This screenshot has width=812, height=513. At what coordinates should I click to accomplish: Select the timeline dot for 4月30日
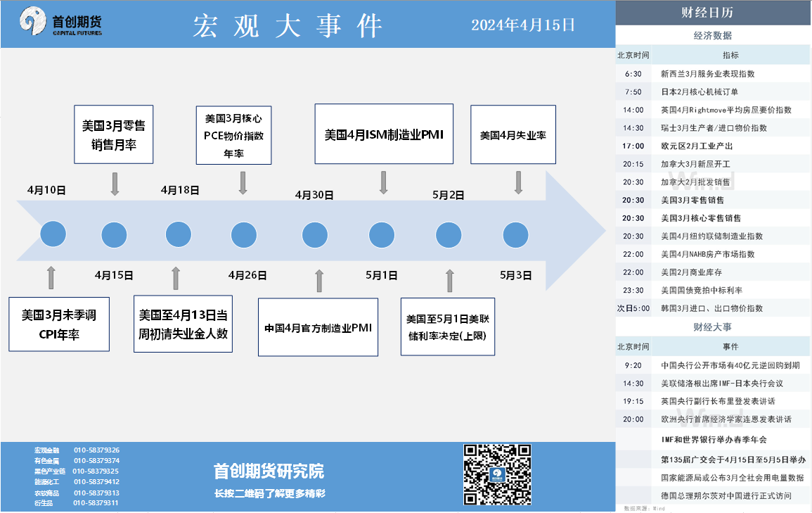(x=315, y=235)
